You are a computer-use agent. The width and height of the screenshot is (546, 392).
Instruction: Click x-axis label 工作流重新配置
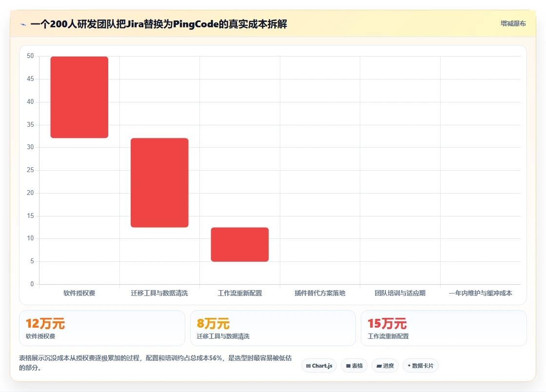point(240,293)
